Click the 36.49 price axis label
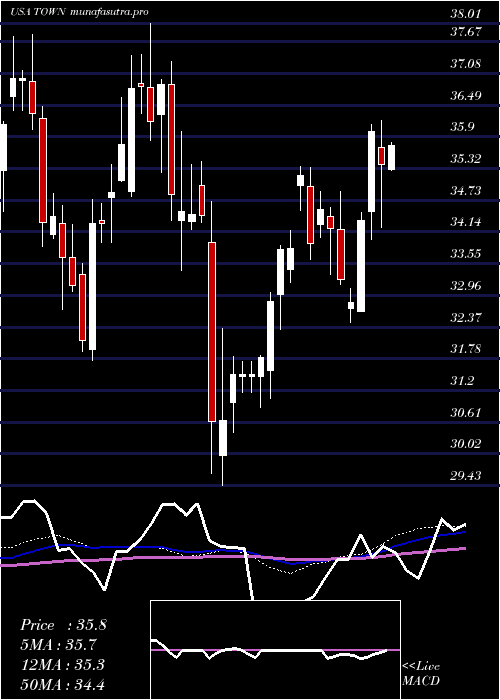This screenshot has width=500, height=700. pos(466,96)
